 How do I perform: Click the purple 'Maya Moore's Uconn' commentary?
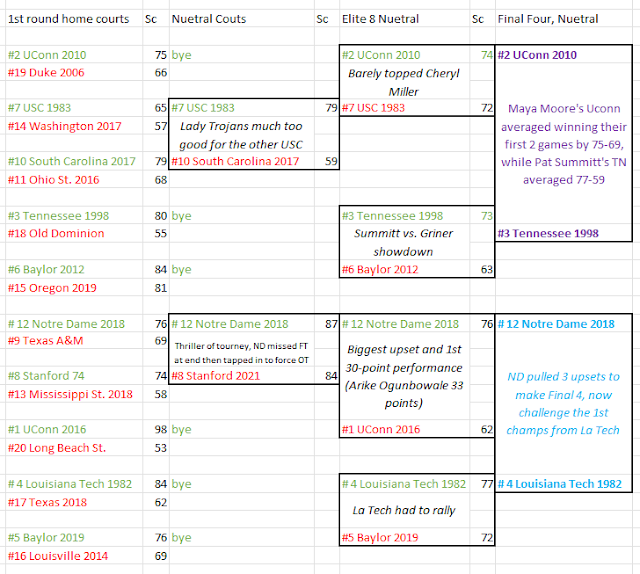pos(564,144)
